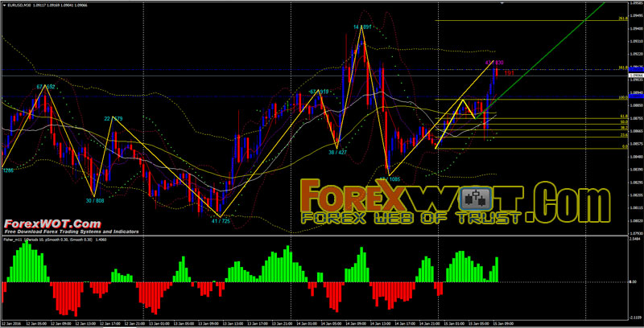644x328 pixels.
Task: Click the '22 / 579' zigzag swing label
Action: (114, 118)
